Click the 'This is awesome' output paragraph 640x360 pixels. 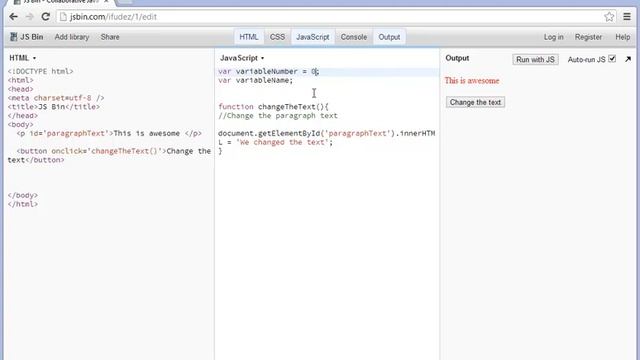[472, 80]
